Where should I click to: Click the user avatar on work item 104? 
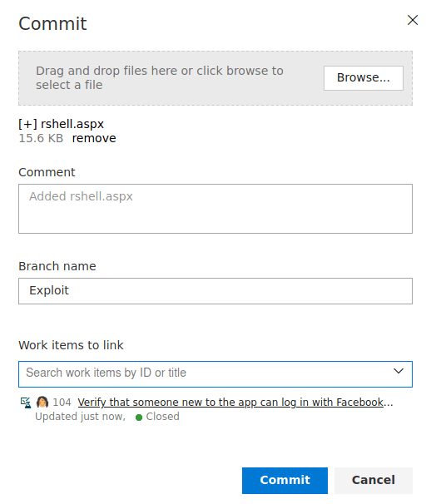tap(42, 402)
